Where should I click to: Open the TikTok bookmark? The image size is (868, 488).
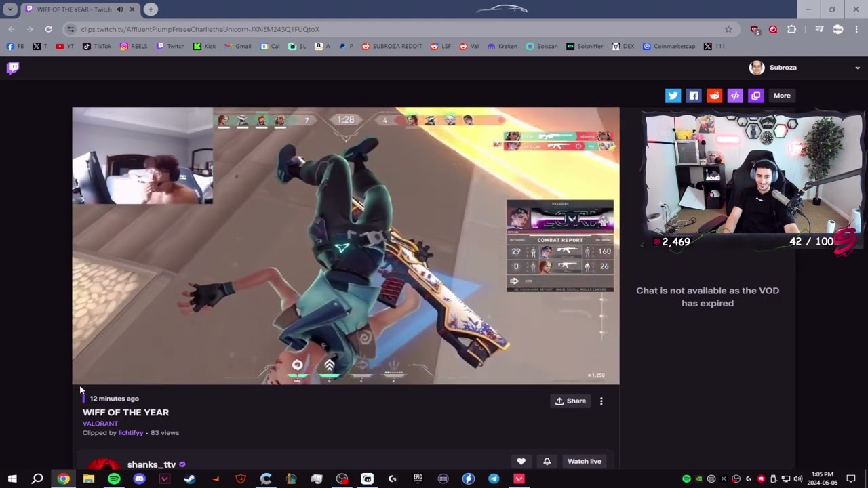(x=97, y=46)
